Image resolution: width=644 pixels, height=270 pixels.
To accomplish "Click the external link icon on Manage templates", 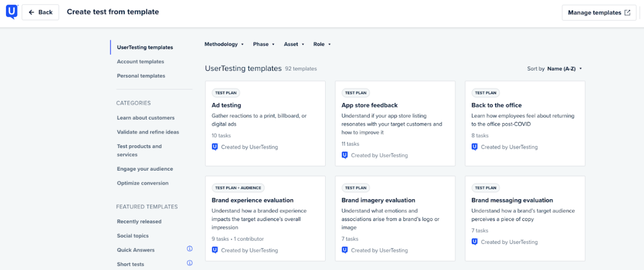I will 627,12.
